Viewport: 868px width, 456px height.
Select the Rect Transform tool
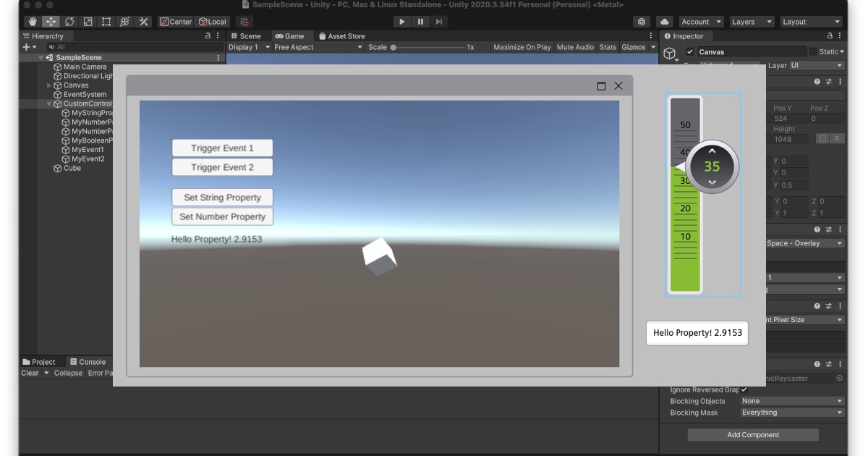tap(105, 21)
